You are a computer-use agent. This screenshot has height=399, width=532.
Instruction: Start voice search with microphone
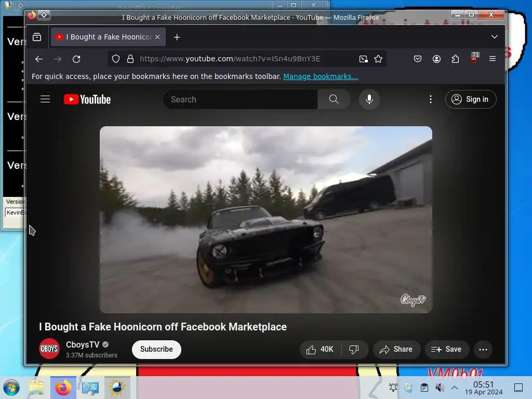coord(369,99)
